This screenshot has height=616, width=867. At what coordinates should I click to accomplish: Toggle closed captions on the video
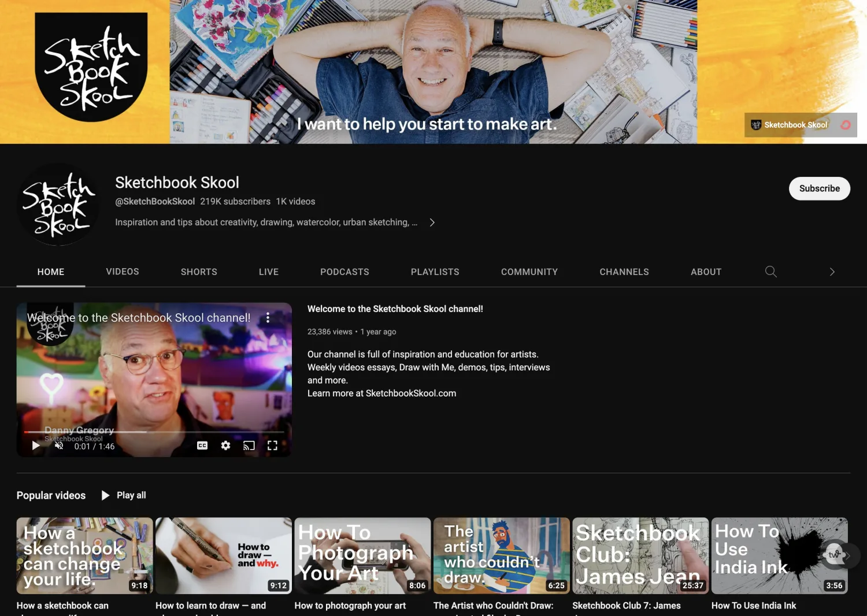click(202, 446)
